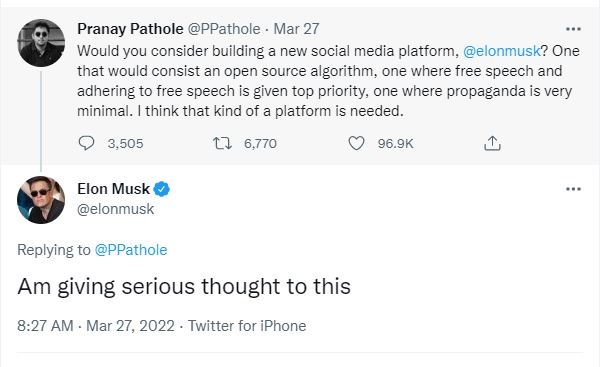The height and width of the screenshot is (367, 600).
Task: Like Pranay Pathole's tweet with heart icon
Action: pos(356,143)
